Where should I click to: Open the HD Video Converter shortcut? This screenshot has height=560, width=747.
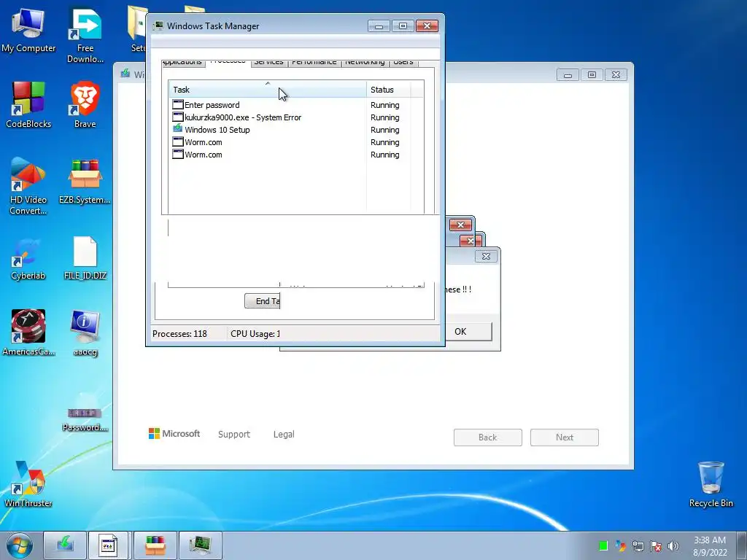coord(28,186)
